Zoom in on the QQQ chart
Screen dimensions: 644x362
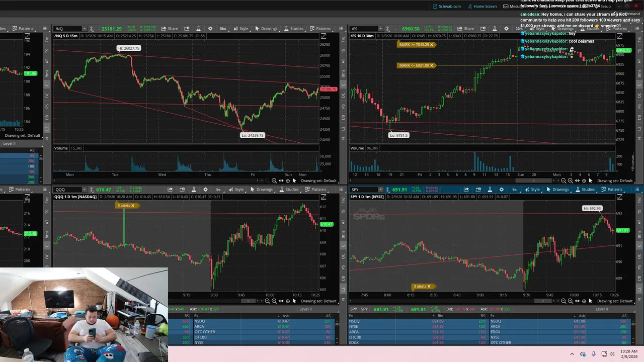coord(274,301)
